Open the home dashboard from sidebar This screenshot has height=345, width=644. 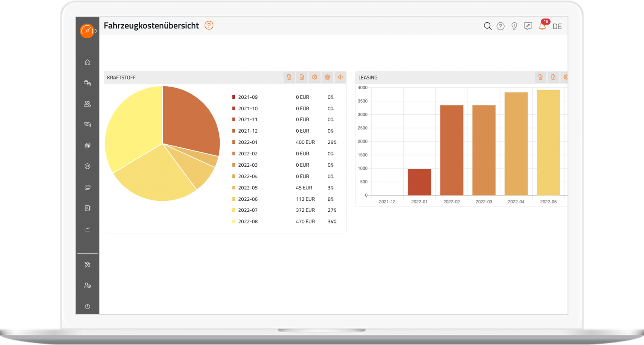[87, 62]
